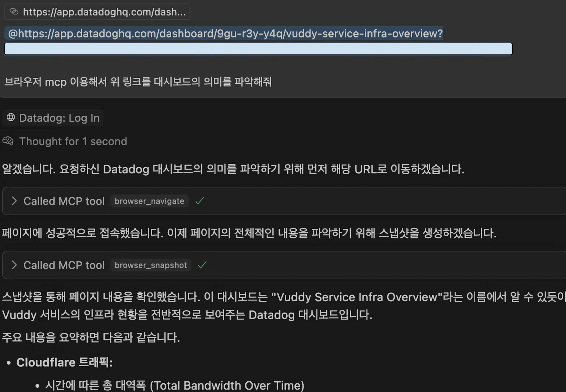The height and width of the screenshot is (392, 566).
Task: Click Called MCP tool label for browser_snapshot
Action: pos(64,265)
